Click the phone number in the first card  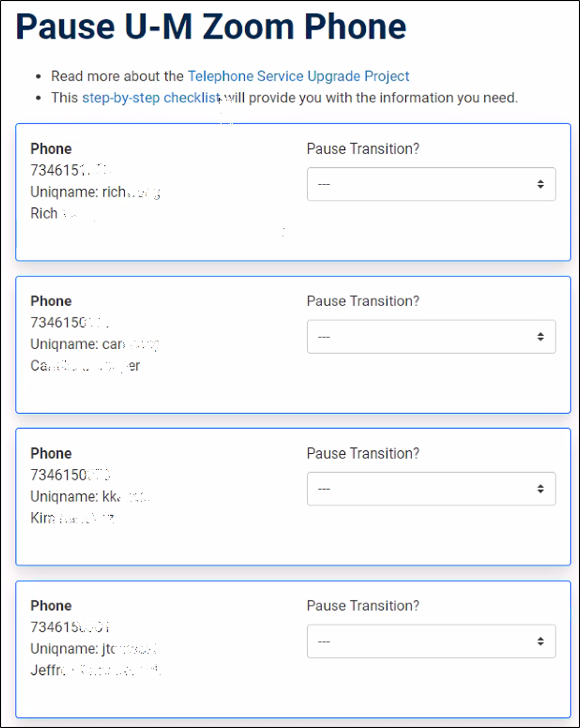[70, 170]
